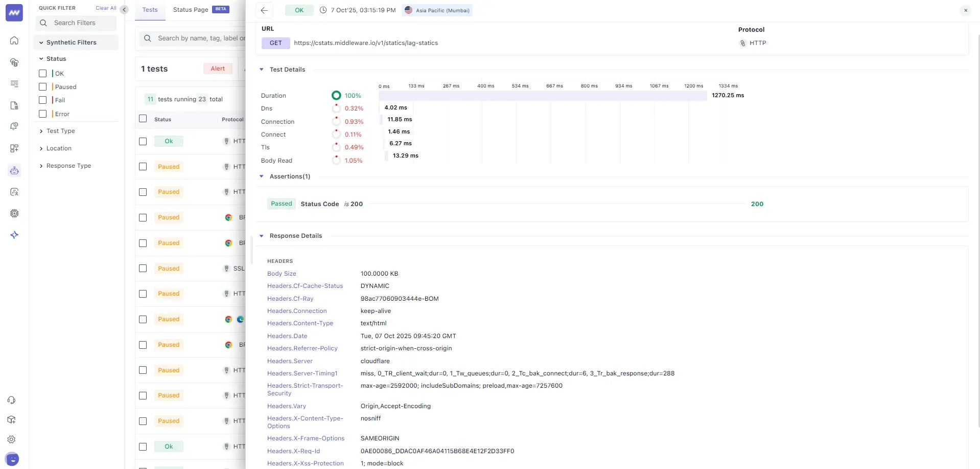Enable the Paused status filter
The image size is (980, 469).
point(42,86)
